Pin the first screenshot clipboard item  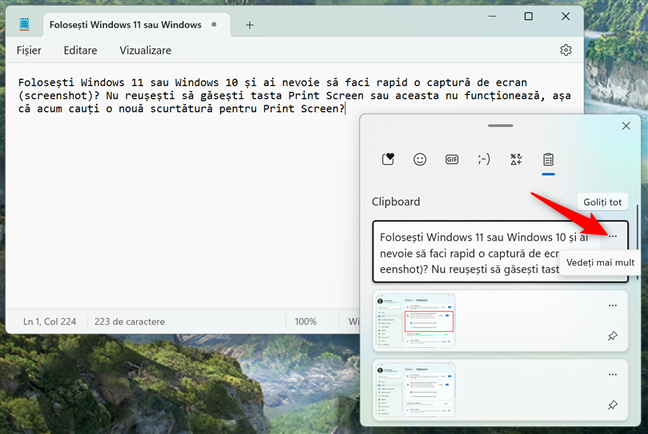point(612,336)
